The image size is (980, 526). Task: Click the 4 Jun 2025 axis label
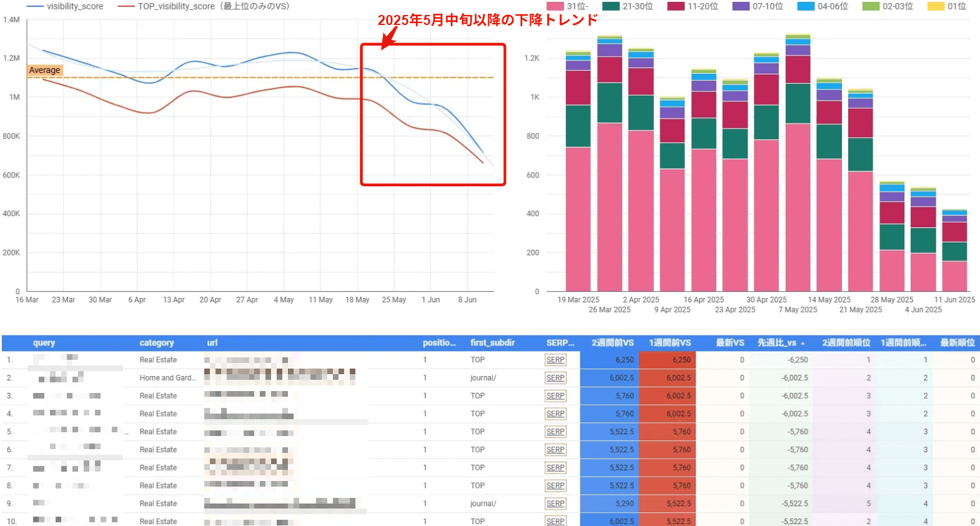923,310
